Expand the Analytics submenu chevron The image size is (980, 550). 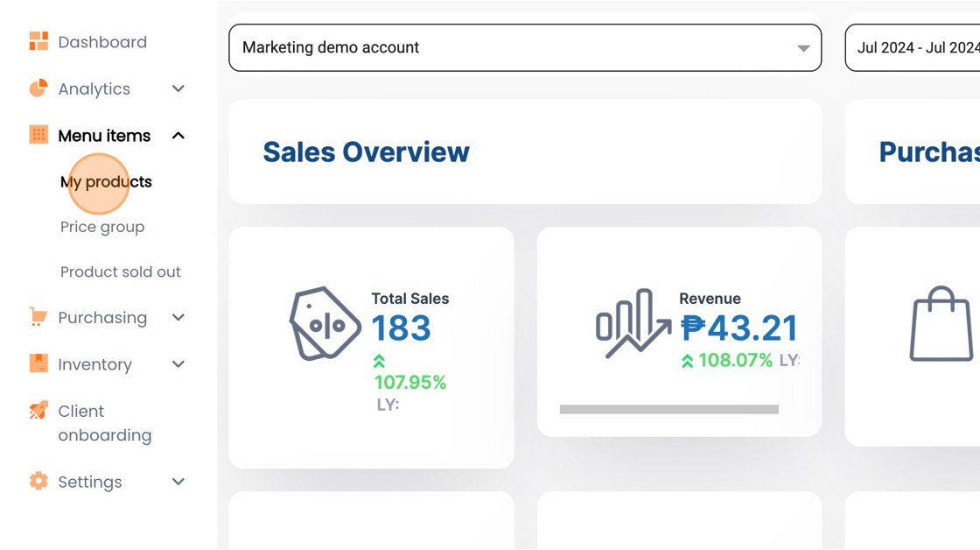(x=178, y=88)
